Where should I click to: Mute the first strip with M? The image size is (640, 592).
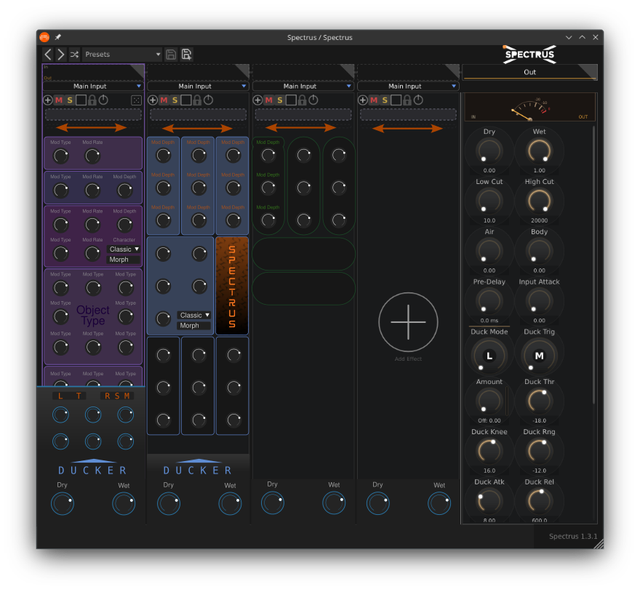pos(59,100)
